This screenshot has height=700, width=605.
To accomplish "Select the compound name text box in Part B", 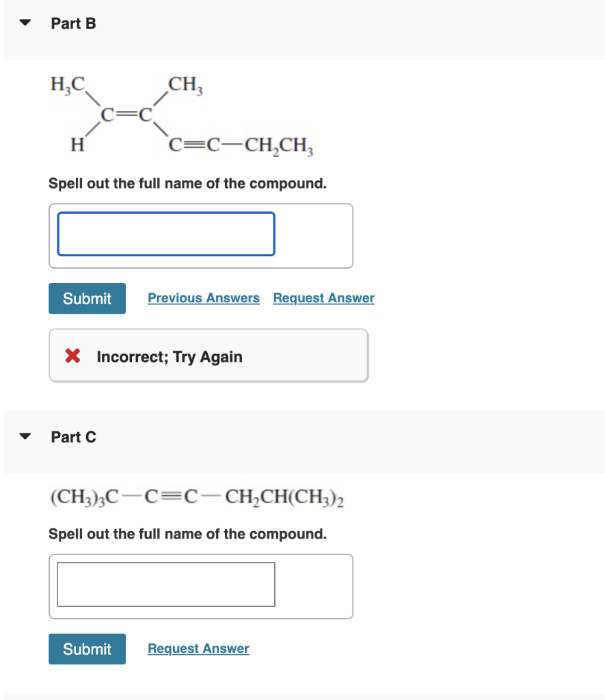I will (x=165, y=233).
